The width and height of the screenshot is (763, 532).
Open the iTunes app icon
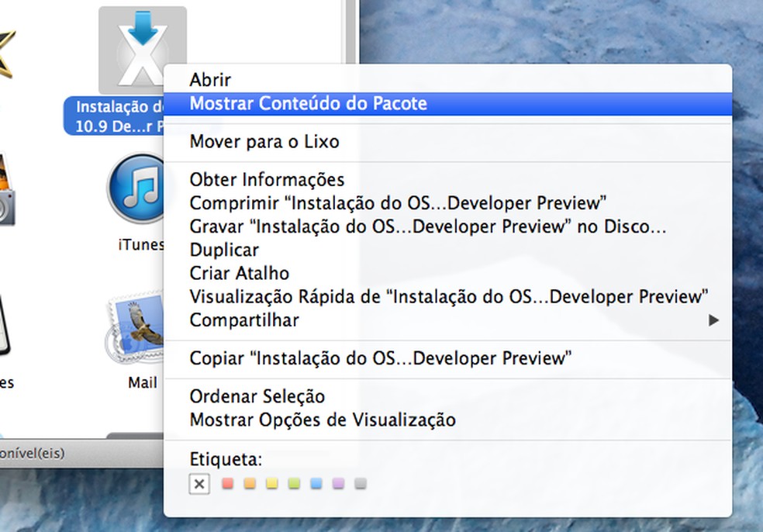click(x=136, y=189)
